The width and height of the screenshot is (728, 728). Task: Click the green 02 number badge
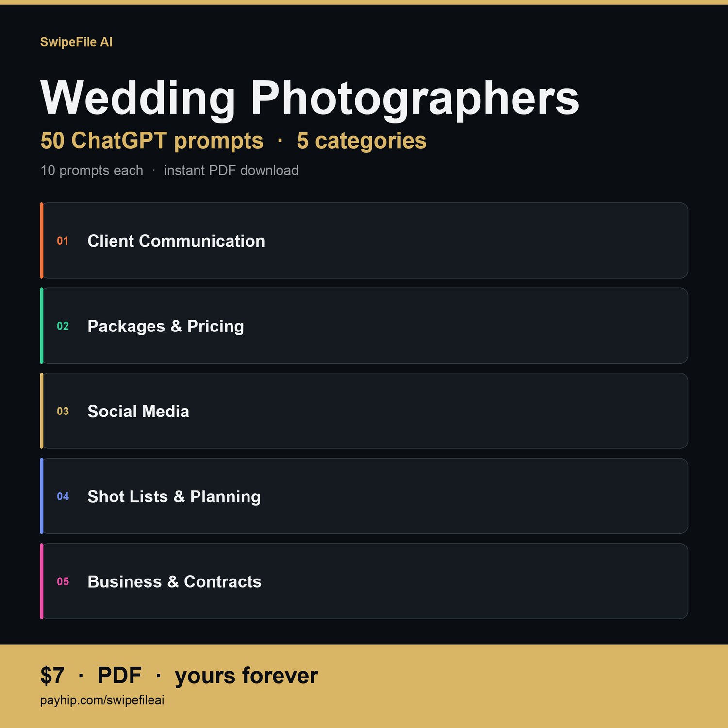tap(63, 326)
